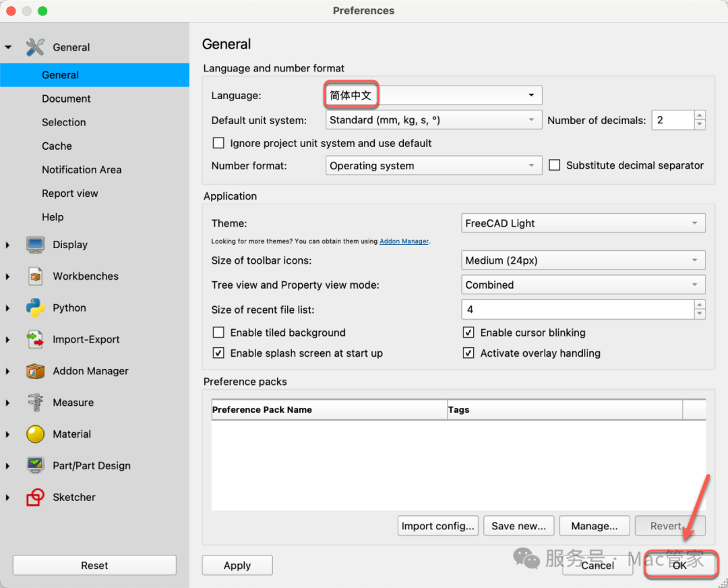Viewport: 728px width, 588px height.
Task: Uncheck Enable splash screen at start up
Action: pyautogui.click(x=218, y=353)
